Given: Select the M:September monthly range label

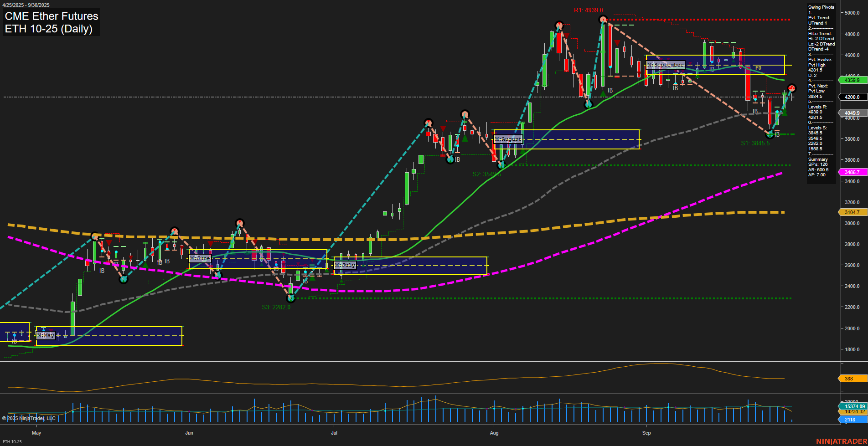Looking at the screenshot, I should tap(665, 65).
